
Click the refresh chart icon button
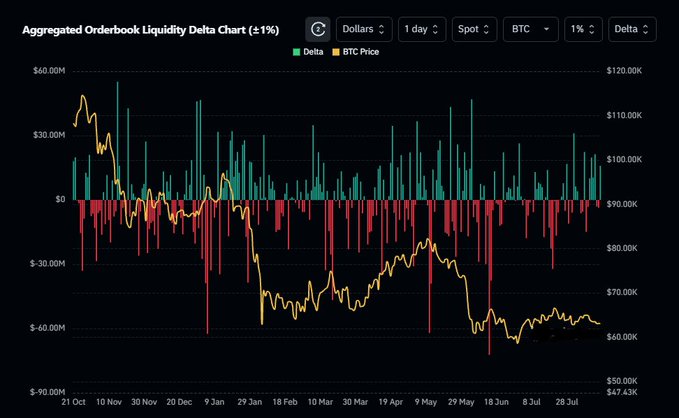318,29
